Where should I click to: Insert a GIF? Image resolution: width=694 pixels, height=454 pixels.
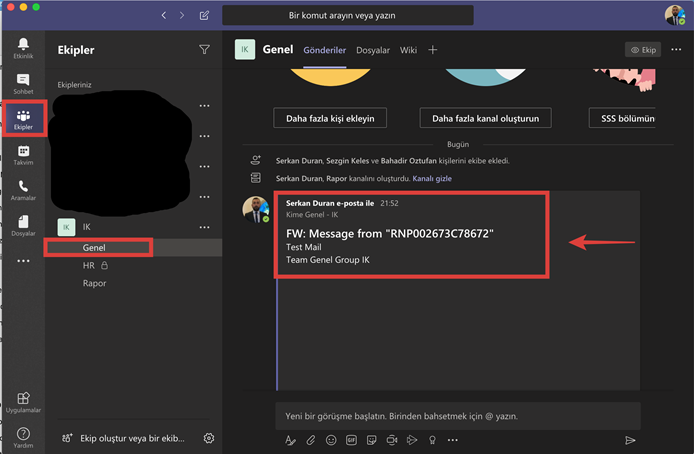(351, 440)
